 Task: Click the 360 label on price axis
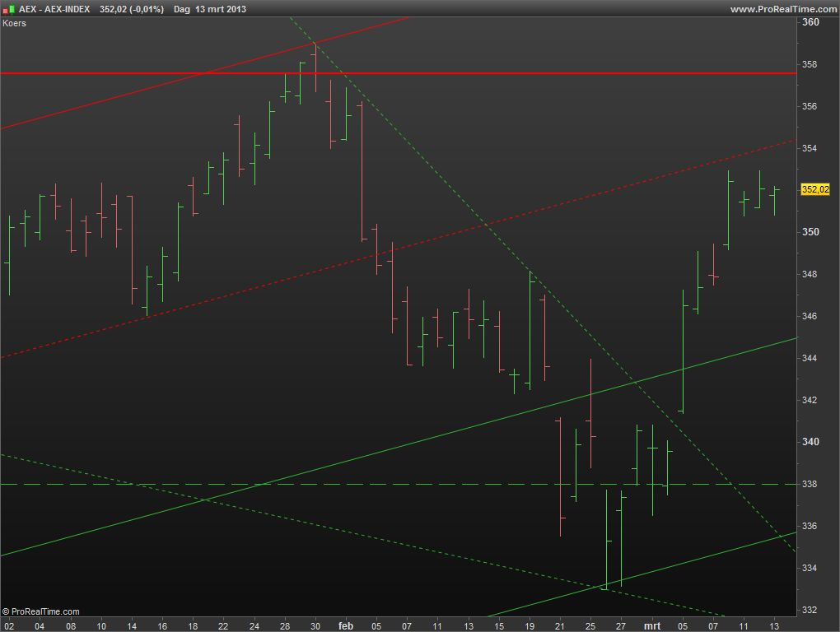[810, 22]
